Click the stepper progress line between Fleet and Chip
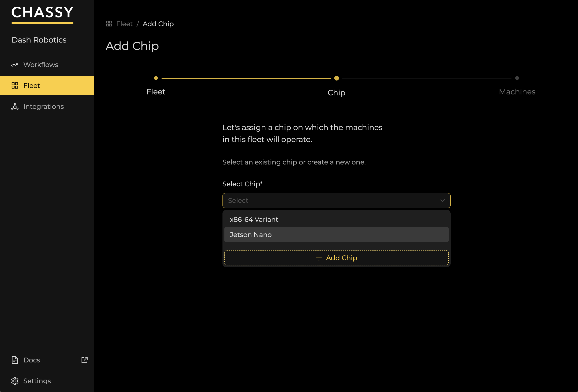This screenshot has width=578, height=392. click(246, 78)
